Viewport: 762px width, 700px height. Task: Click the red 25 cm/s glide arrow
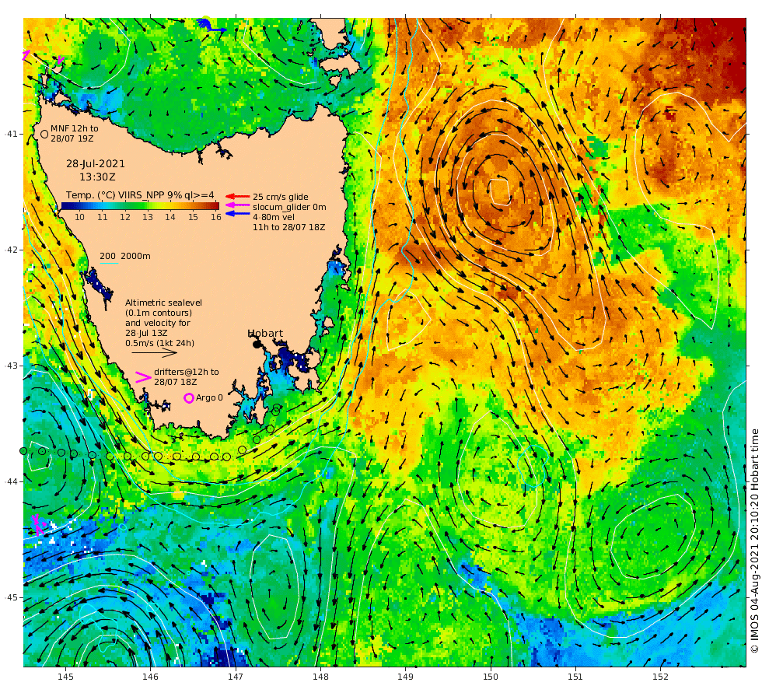coord(238,196)
